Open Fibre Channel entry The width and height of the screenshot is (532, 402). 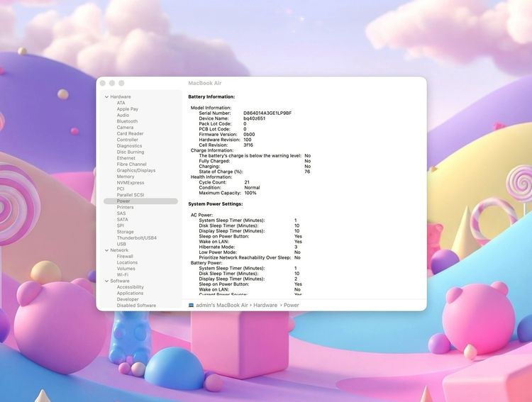point(132,164)
